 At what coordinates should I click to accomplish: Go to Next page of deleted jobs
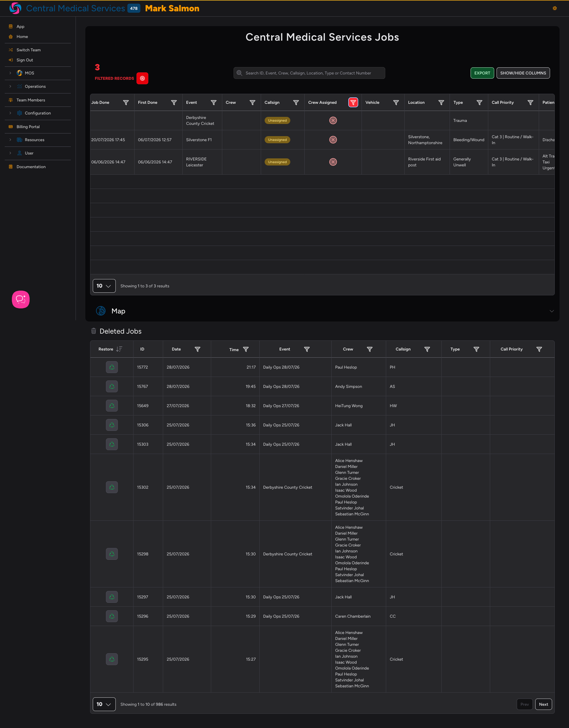[x=544, y=704]
